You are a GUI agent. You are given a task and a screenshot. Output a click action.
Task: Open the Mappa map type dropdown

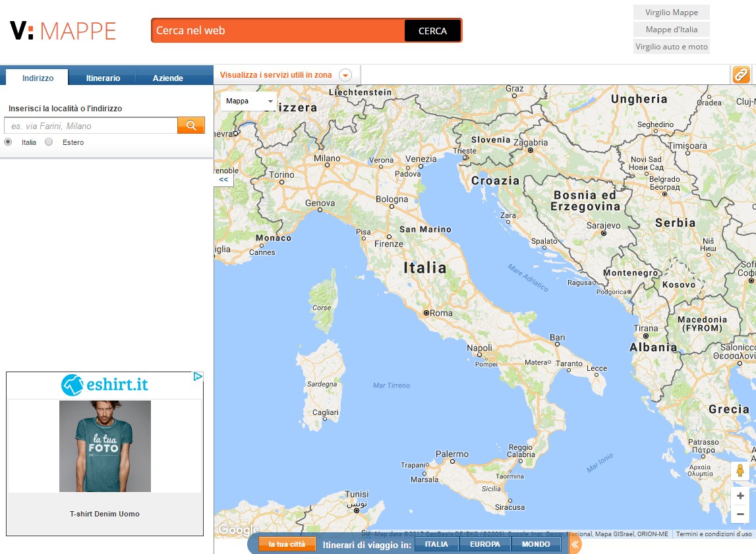[x=249, y=101]
